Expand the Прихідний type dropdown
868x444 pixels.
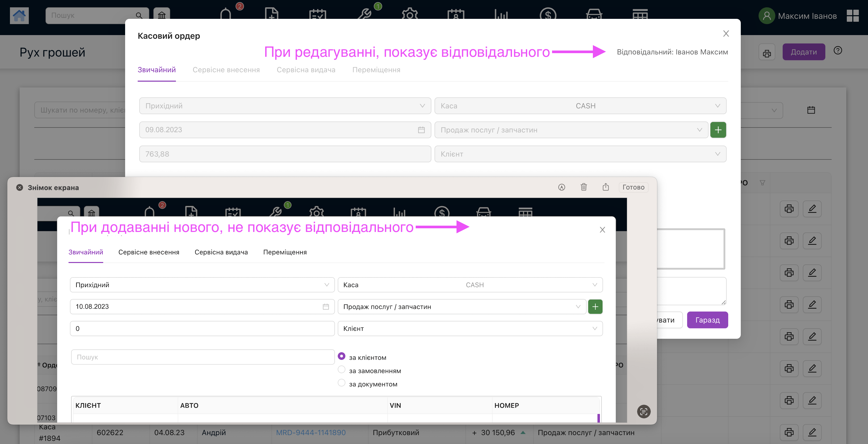(x=285, y=106)
